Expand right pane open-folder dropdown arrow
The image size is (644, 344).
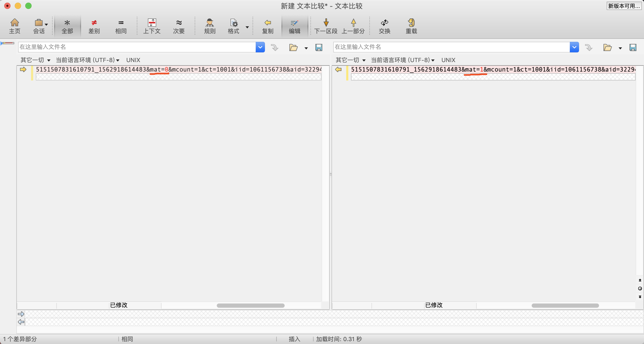pyautogui.click(x=620, y=48)
